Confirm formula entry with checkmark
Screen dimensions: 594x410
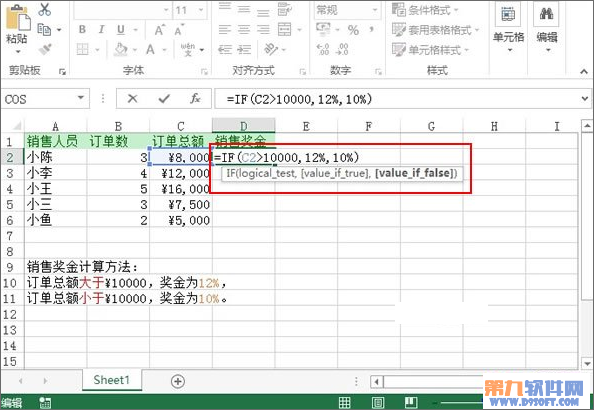pos(164,99)
